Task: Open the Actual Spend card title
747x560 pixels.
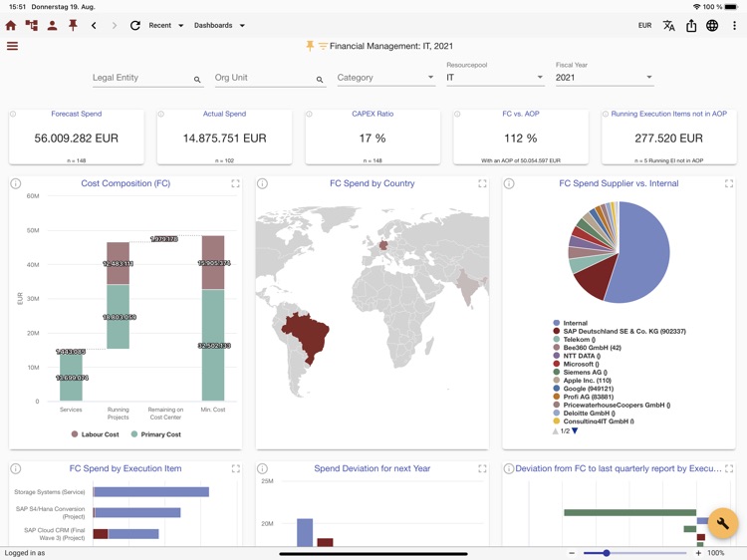Action: coord(224,114)
